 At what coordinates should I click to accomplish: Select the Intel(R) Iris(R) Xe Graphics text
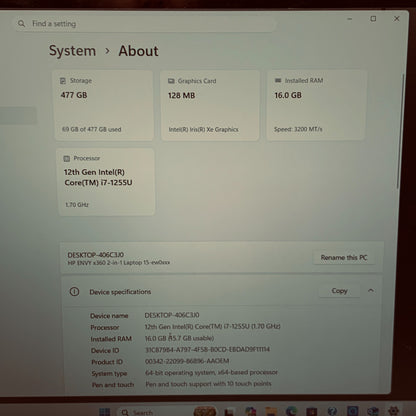point(203,129)
